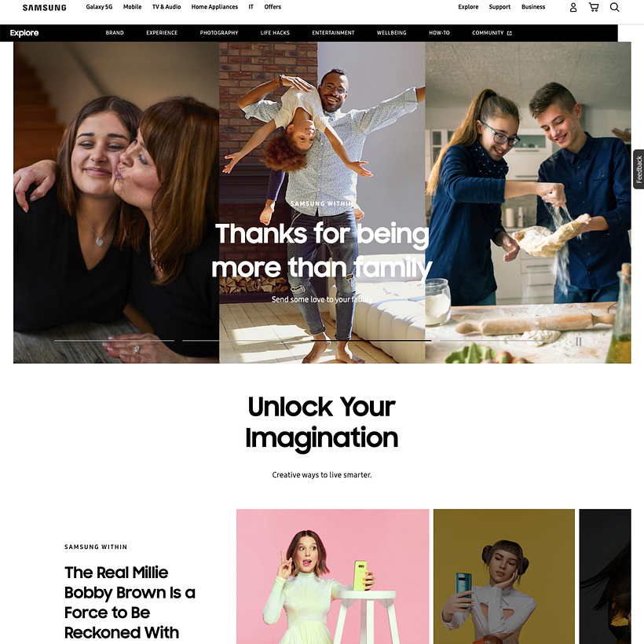Open the shopping cart icon
Image resolution: width=644 pixels, height=644 pixels.
(594, 7)
